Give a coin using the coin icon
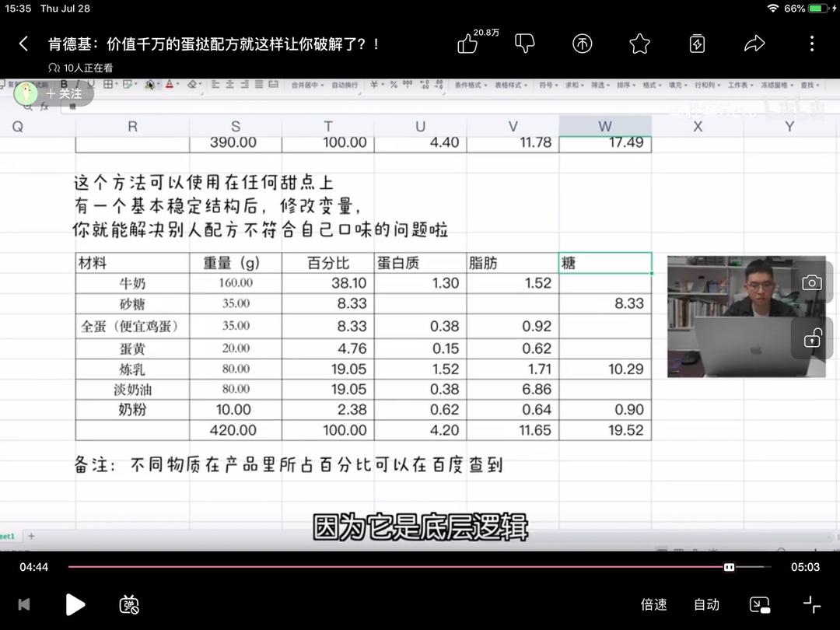Screen dimensions: 840x630 582,44
